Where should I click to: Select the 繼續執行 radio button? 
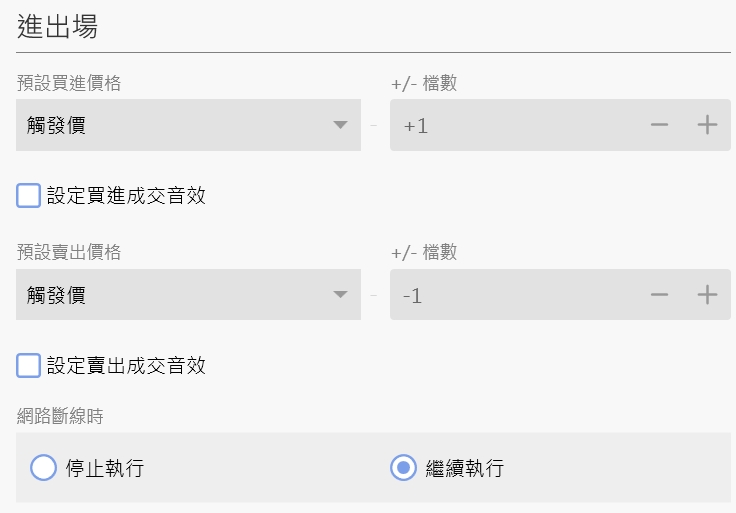click(x=403, y=468)
